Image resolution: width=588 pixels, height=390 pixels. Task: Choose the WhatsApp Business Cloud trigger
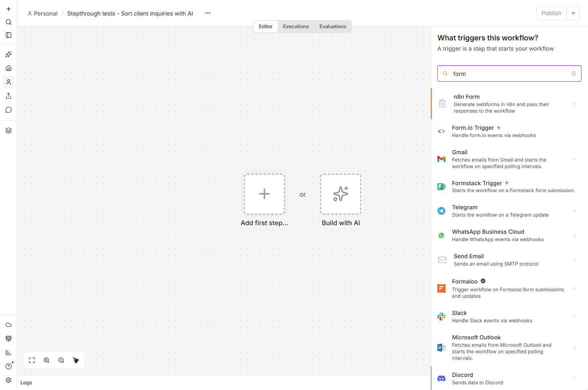(509, 235)
